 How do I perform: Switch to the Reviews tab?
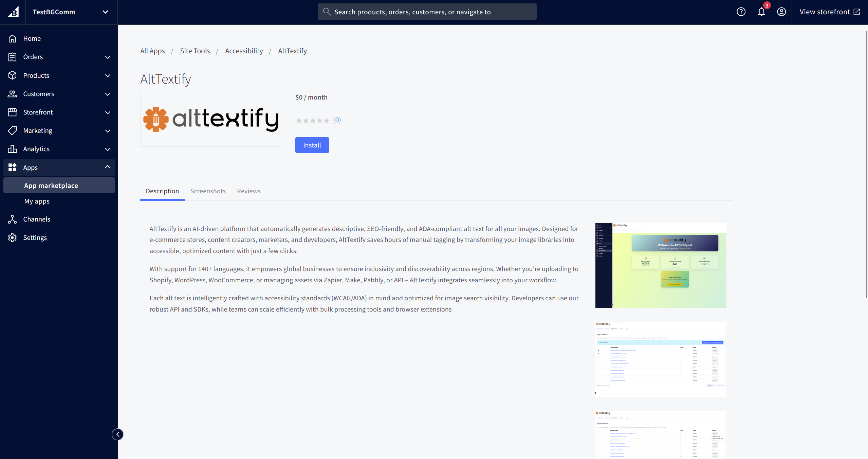point(249,191)
